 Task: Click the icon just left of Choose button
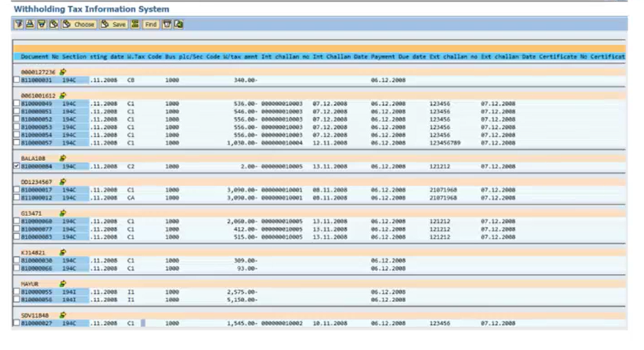[53, 24]
